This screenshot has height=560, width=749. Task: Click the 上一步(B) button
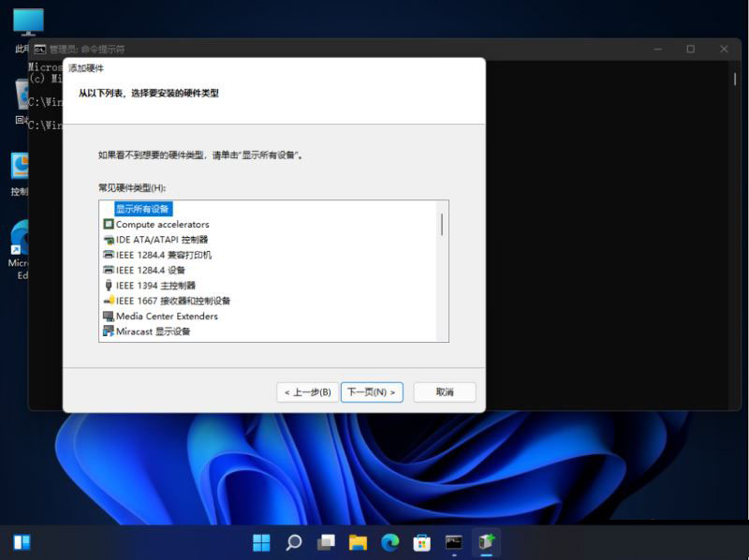pos(306,391)
